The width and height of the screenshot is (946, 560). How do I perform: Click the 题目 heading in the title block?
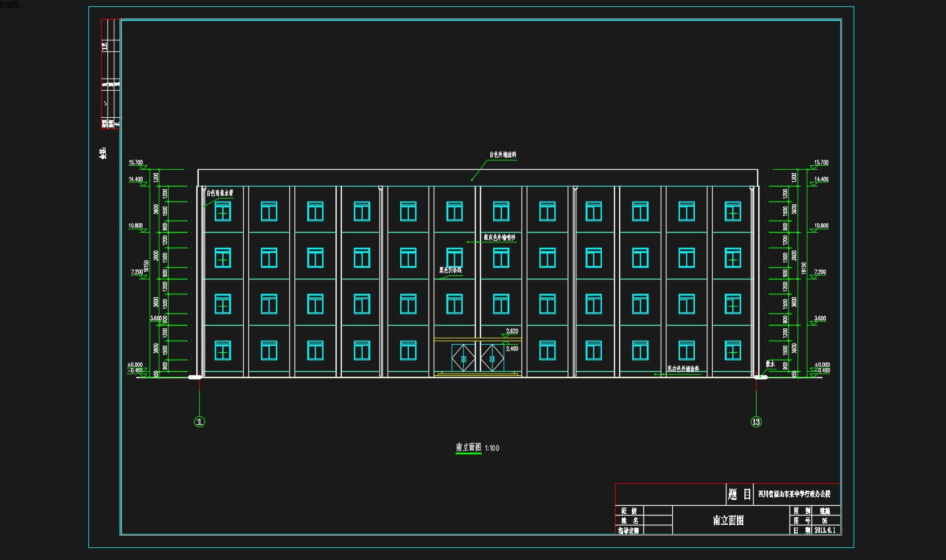(740, 495)
